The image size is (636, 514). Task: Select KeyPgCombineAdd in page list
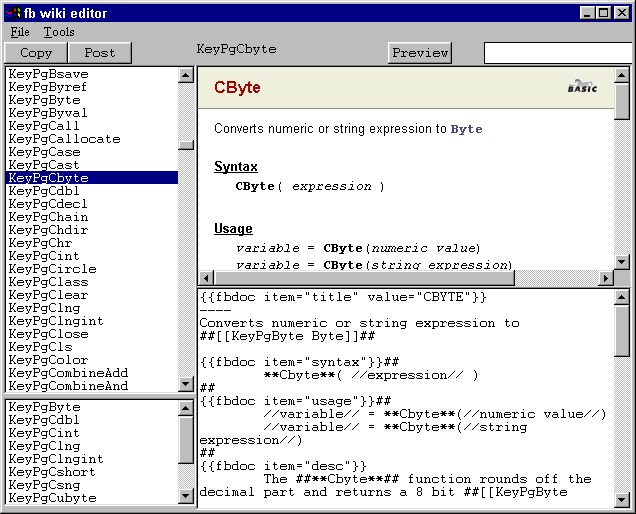pos(92,373)
